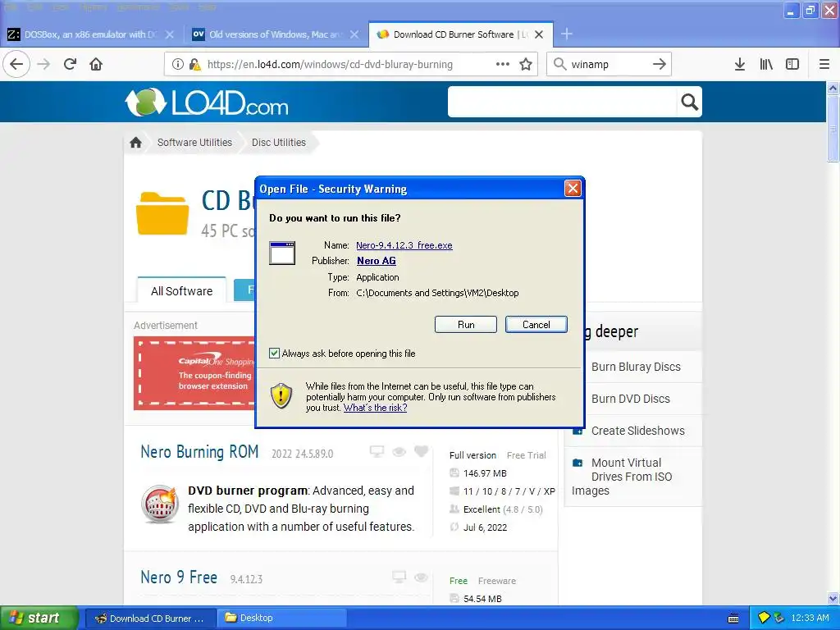Click the Capital One Shopping advertisement
The height and width of the screenshot is (630, 840).
pos(194,373)
